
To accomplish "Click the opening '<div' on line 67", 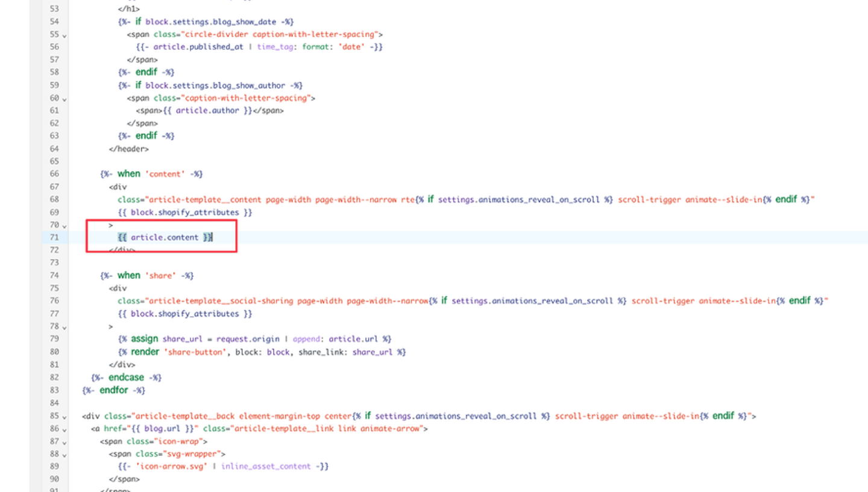I will coord(118,187).
